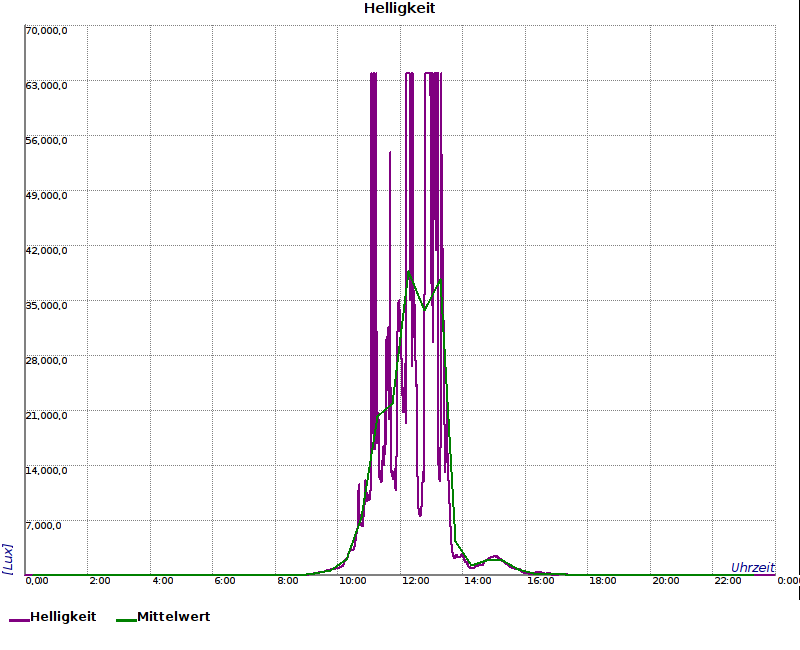The image size is (800, 650).
Task: Click the 2:00 time label
Action: (x=100, y=581)
